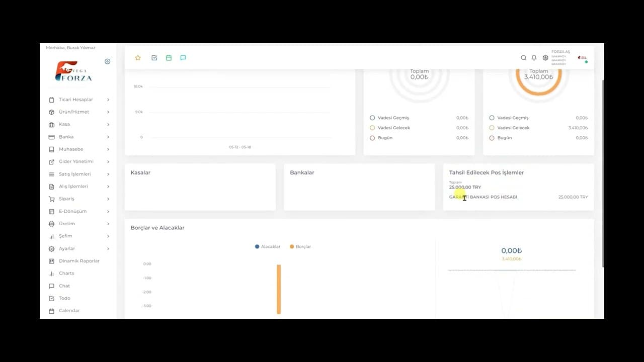644x362 pixels.
Task: Click the card icon beside Banka
Action: click(51, 137)
